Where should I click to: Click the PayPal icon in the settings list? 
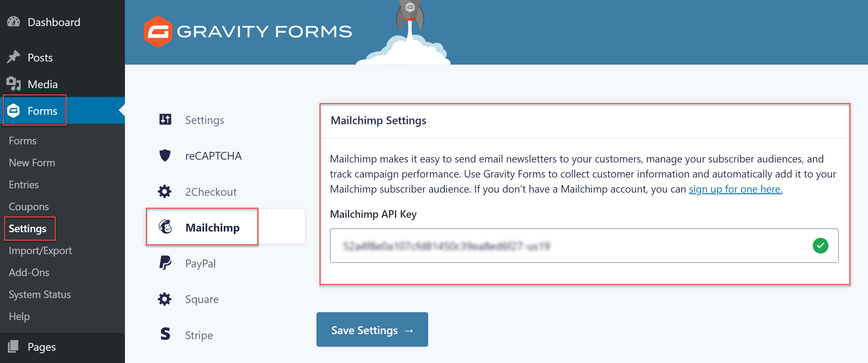[165, 263]
